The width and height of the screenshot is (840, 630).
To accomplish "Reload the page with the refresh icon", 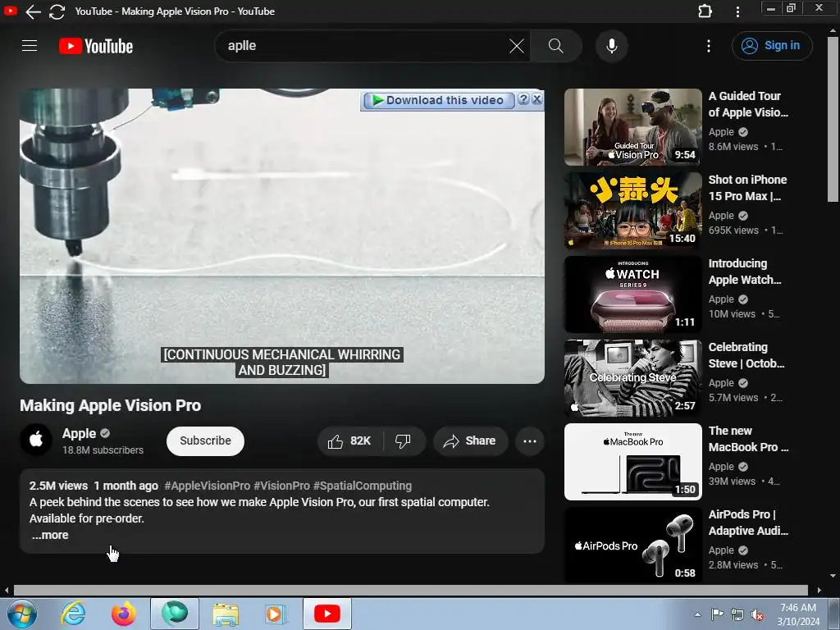I will 57,11.
